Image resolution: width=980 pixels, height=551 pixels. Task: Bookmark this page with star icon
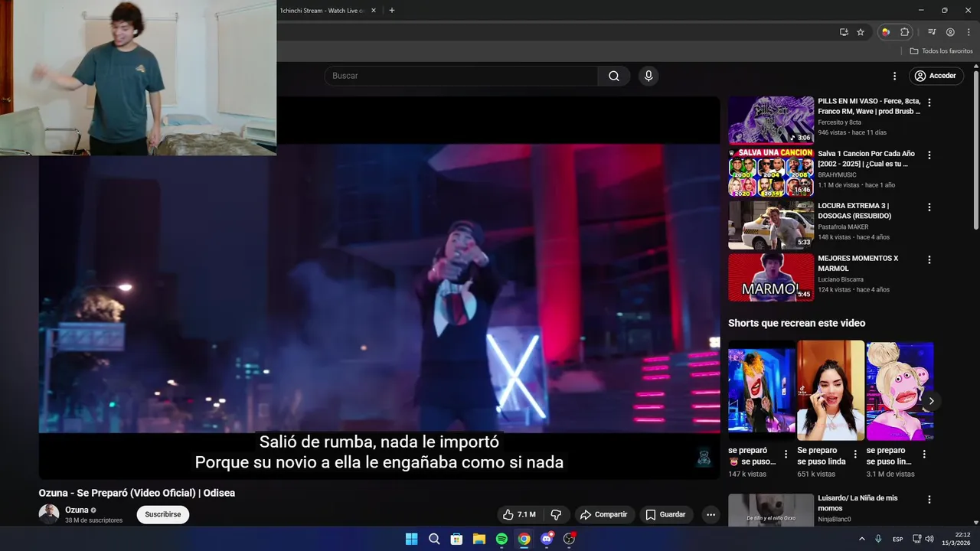click(861, 32)
